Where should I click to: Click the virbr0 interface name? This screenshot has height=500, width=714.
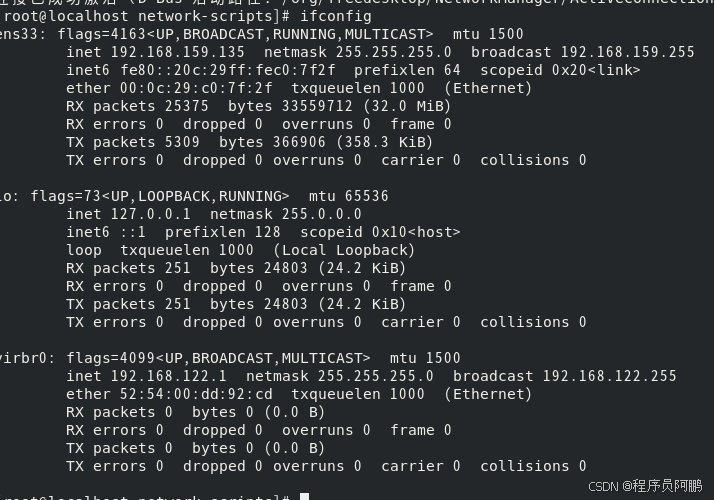25,358
